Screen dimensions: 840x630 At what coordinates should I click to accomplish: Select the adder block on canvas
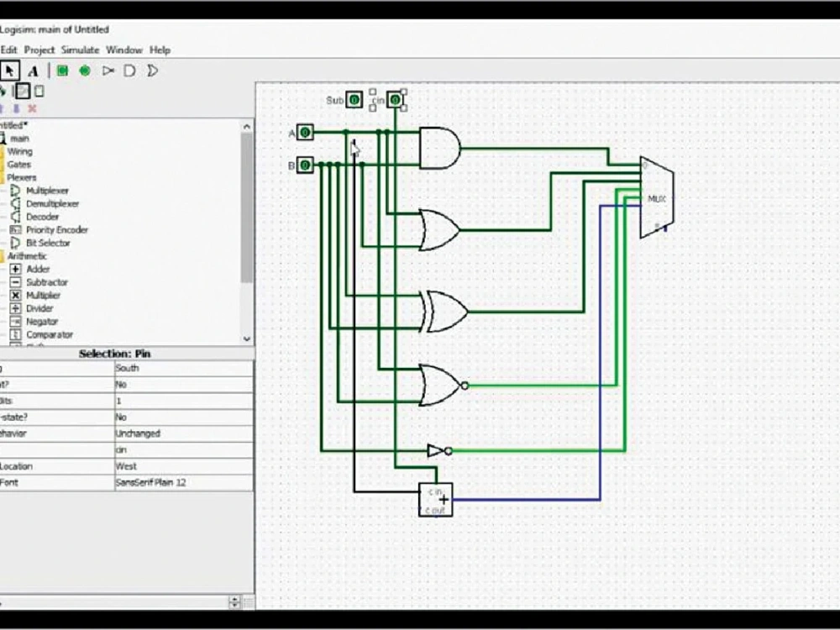(435, 500)
